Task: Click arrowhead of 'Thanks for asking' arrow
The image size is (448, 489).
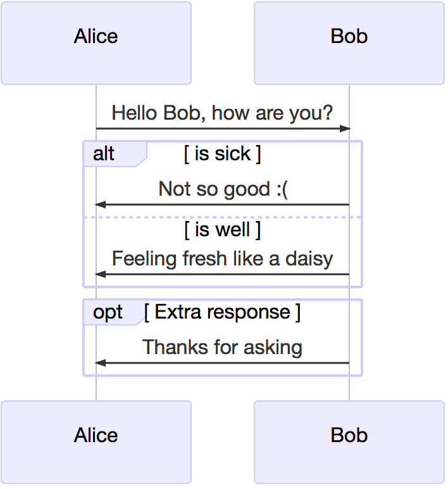Action: pos(101,363)
